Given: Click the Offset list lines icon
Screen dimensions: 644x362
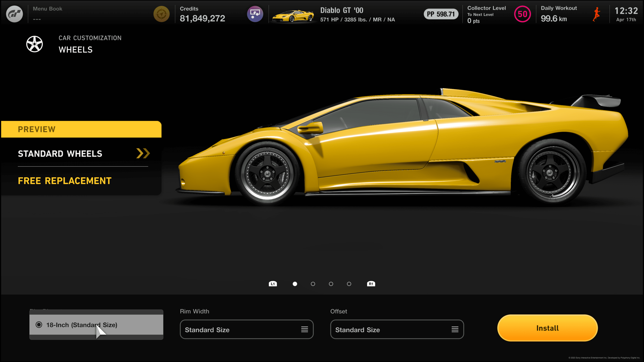Looking at the screenshot, I should pos(455,329).
